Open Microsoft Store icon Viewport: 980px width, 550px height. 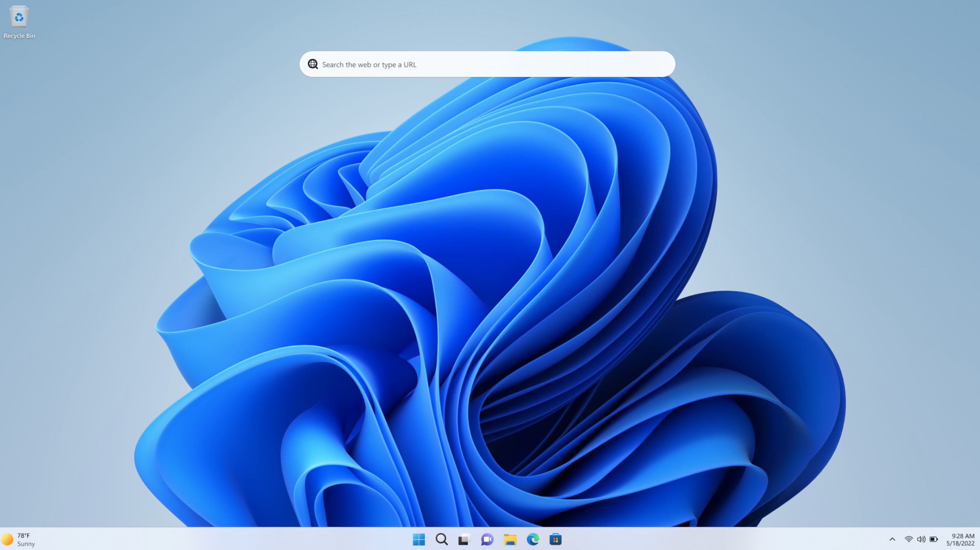click(555, 538)
